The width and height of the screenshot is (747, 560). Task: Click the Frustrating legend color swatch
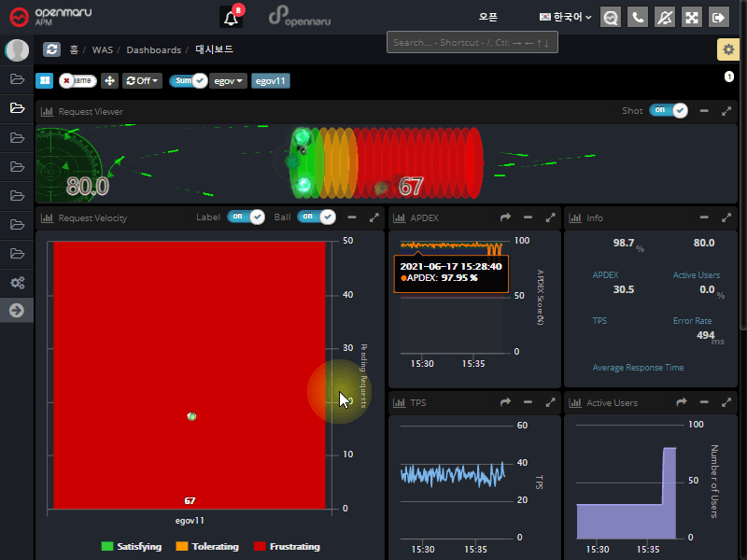tap(260, 547)
